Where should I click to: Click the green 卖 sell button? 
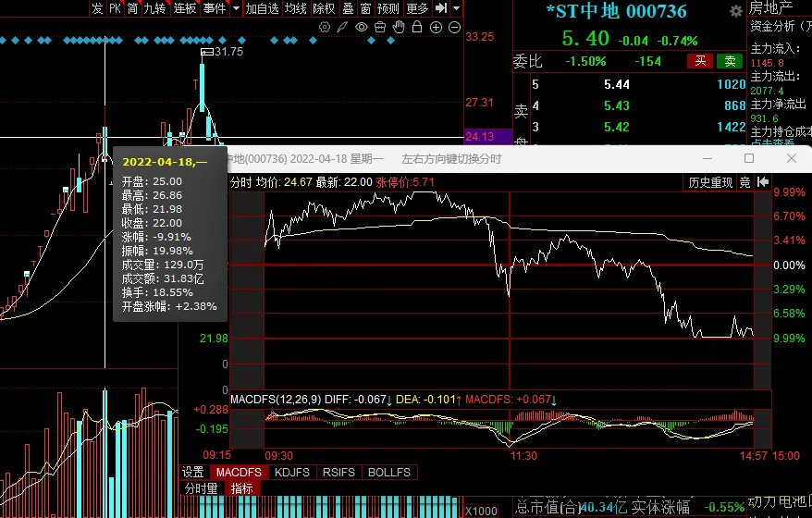click(730, 61)
